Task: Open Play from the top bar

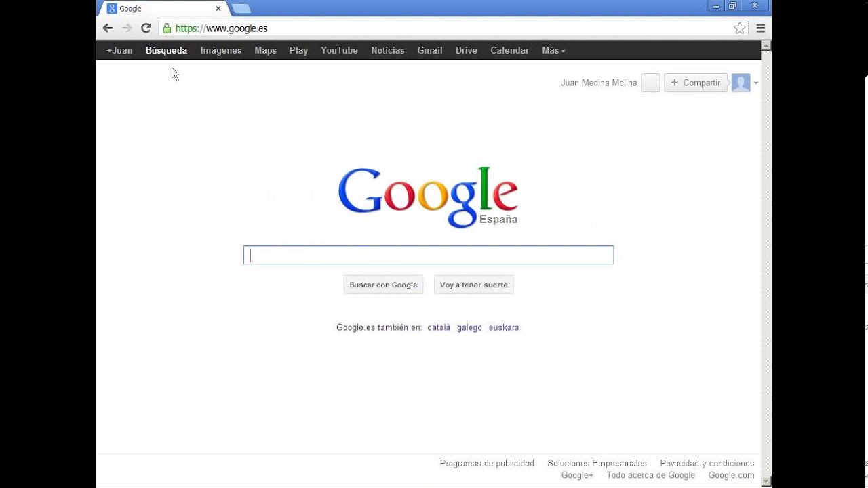Action: point(298,50)
